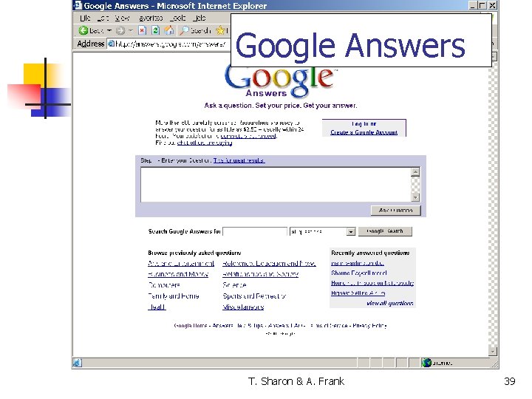532x399 pixels.
Task: Click the Google Home footer link
Action: (191, 326)
